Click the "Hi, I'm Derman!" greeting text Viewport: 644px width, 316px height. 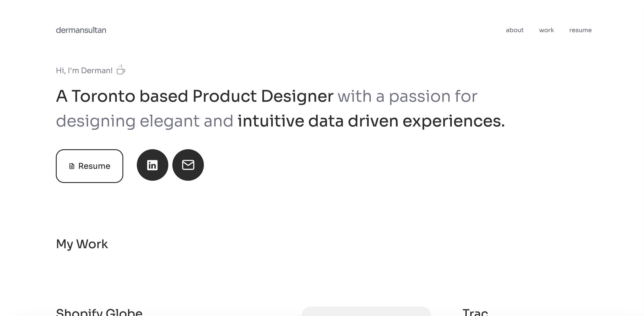coord(84,70)
